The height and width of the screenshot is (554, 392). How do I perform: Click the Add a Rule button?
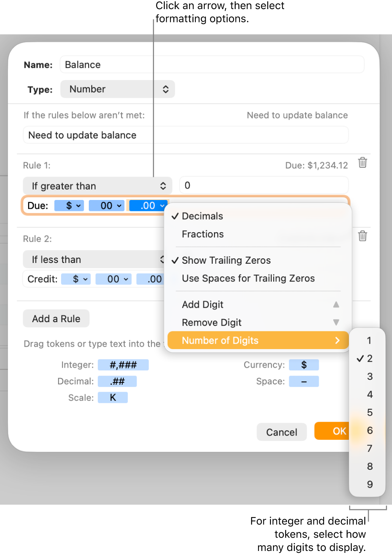pos(56,318)
